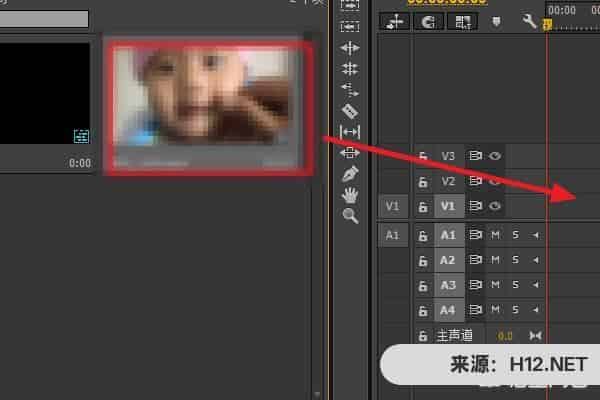Solo audio track A2

[516, 260]
